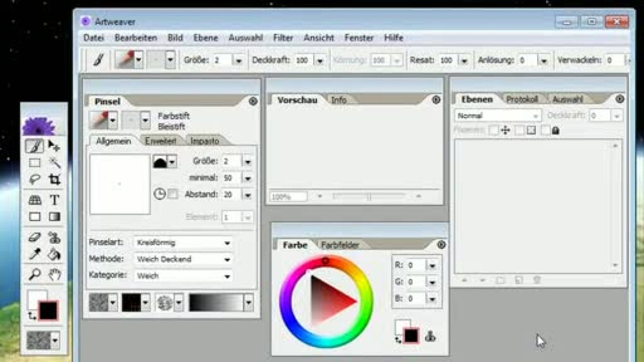The height and width of the screenshot is (362, 644).
Task: Open the Normal blend mode dropdown
Action: (x=498, y=116)
